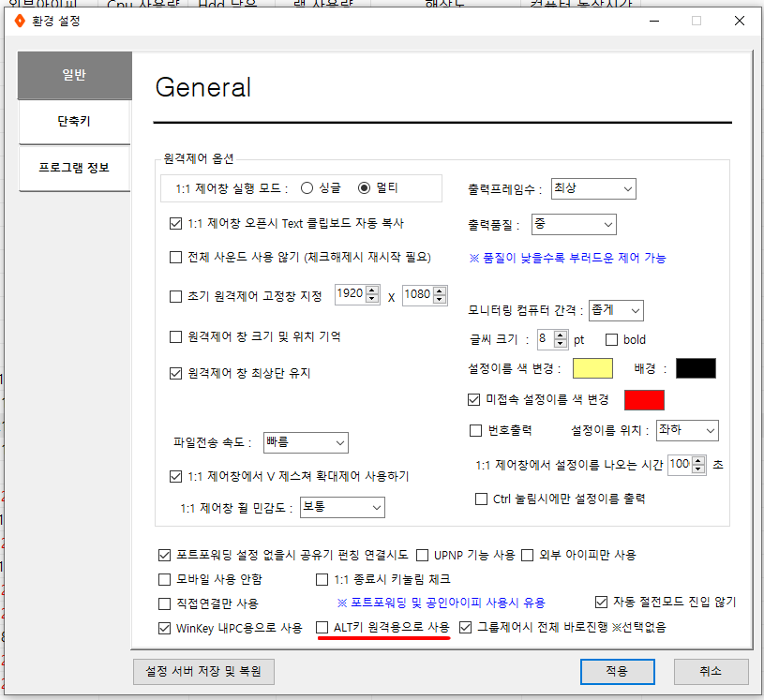Open the 프로그램 정보 tab

(x=74, y=168)
